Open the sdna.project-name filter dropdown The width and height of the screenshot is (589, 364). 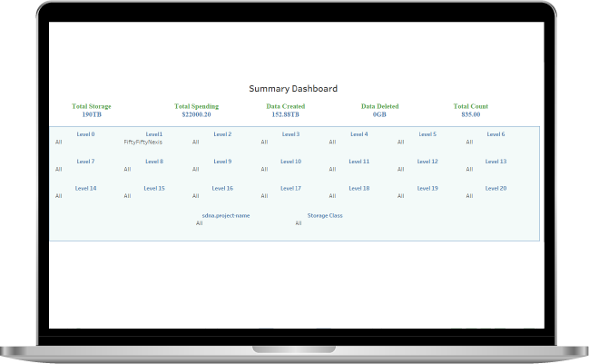pyautogui.click(x=199, y=223)
